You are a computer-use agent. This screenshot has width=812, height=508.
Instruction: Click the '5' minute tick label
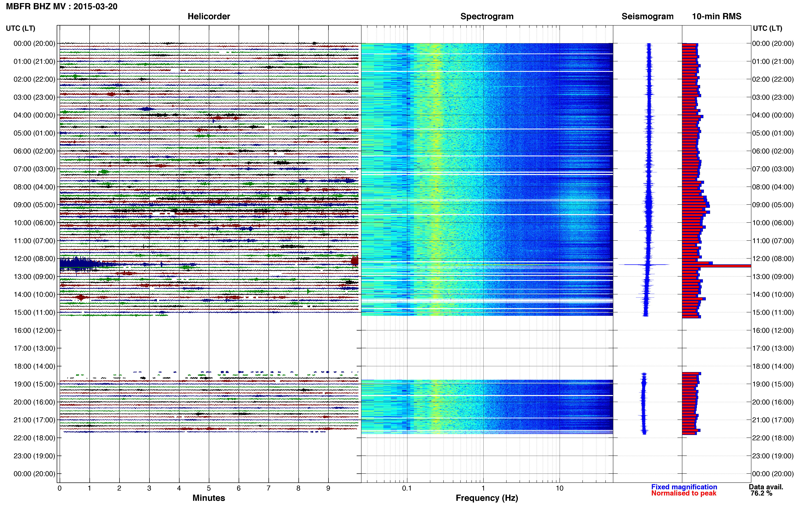coord(209,488)
